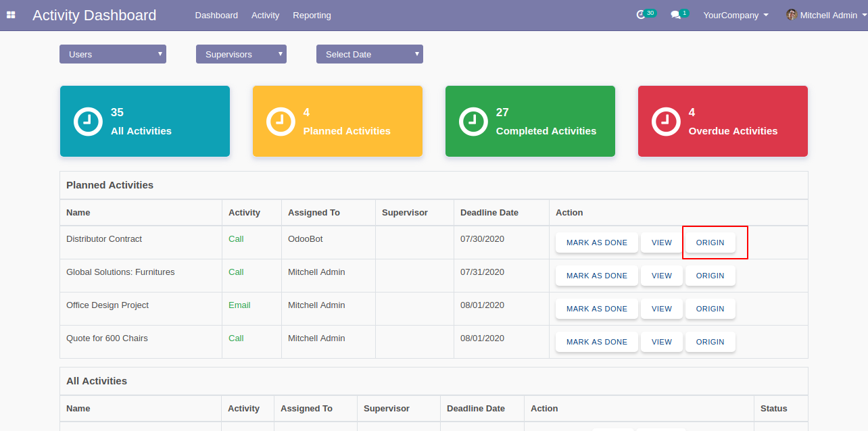Select the Planned Activities count of 4
The image size is (868, 431).
tap(306, 112)
